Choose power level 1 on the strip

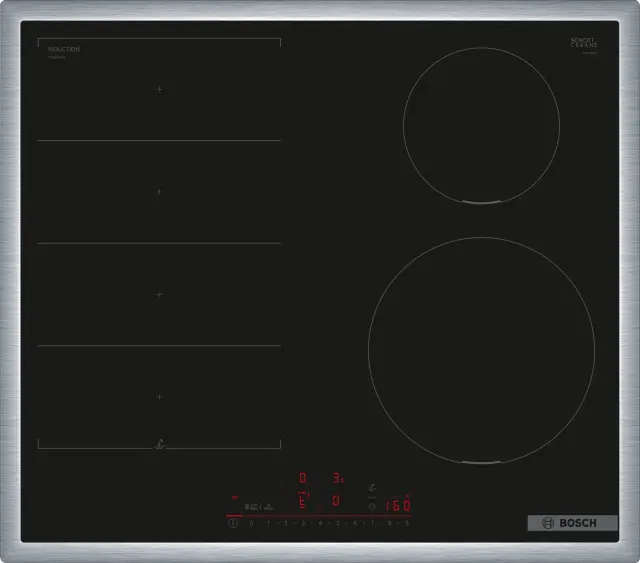click(269, 523)
